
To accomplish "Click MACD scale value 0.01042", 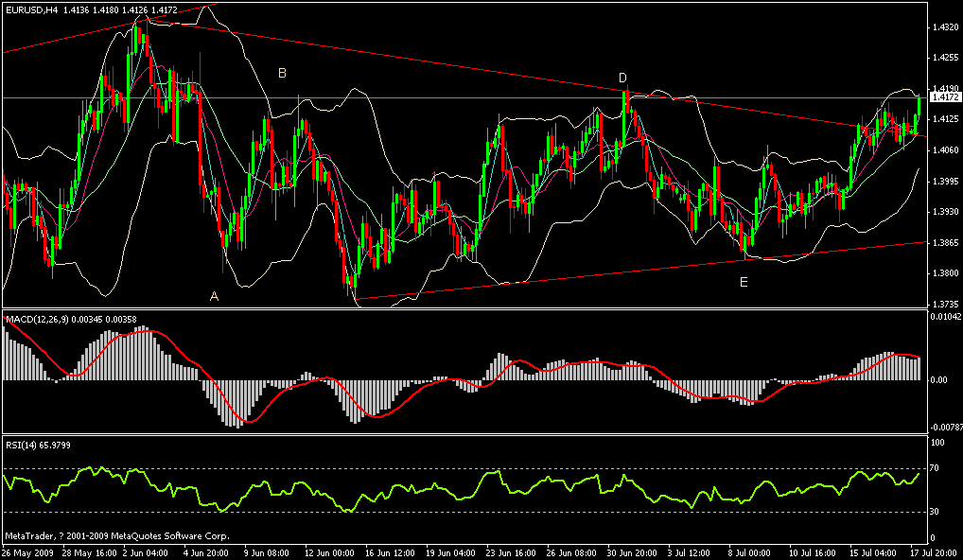I will (946, 316).
